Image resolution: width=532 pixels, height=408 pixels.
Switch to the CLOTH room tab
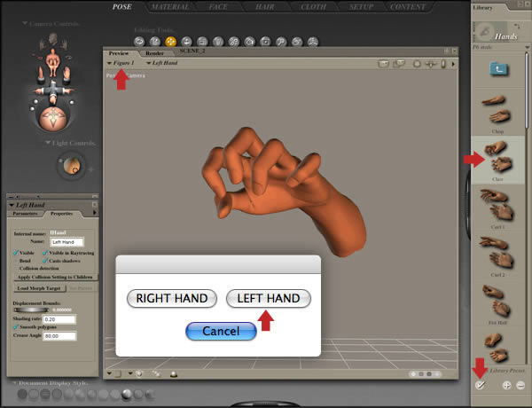(x=313, y=7)
